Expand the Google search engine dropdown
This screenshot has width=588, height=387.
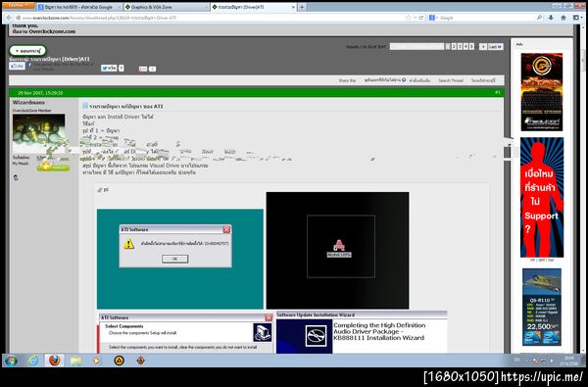click(433, 18)
